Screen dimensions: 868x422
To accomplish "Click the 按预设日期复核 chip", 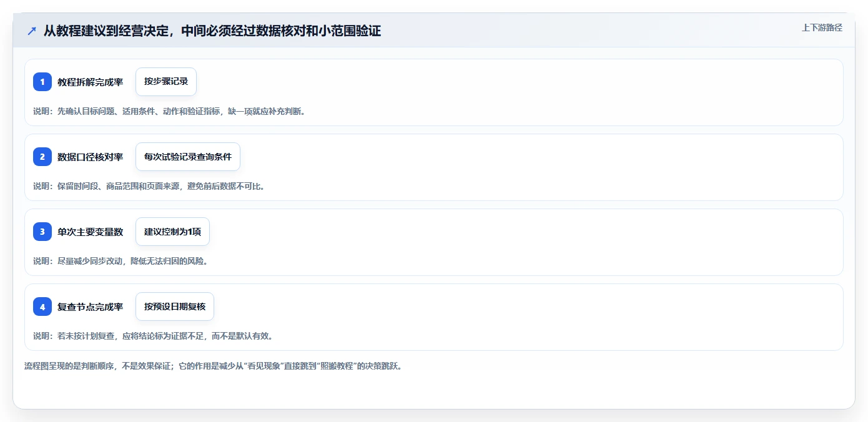I will click(x=175, y=307).
